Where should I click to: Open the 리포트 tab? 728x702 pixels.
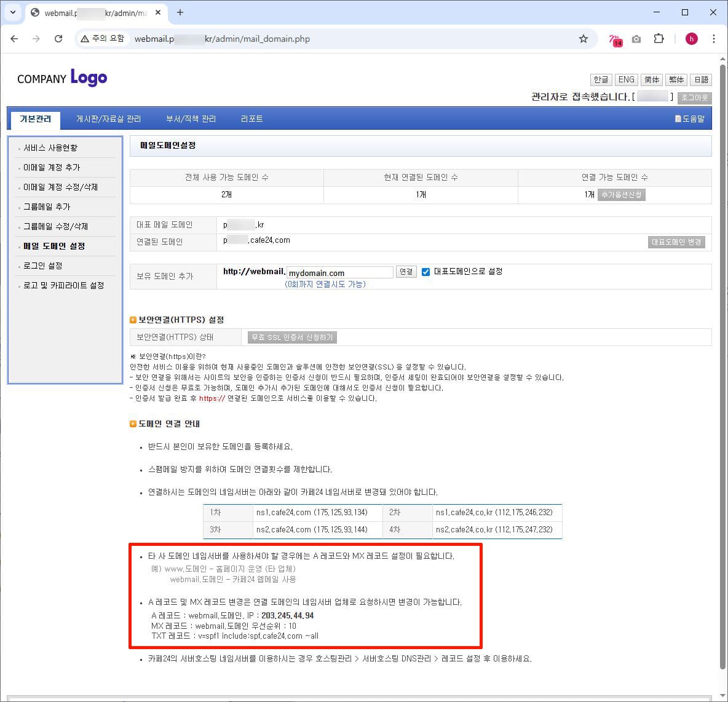[x=251, y=119]
